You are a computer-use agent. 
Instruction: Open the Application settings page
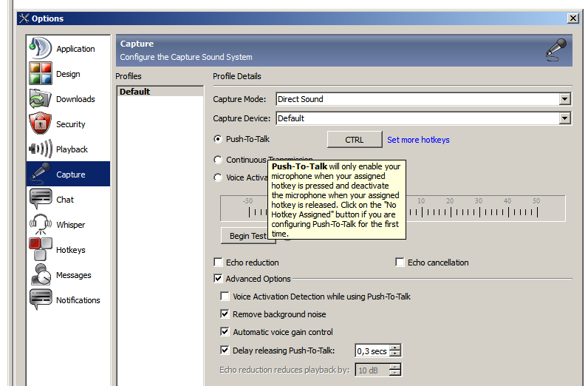click(x=68, y=49)
